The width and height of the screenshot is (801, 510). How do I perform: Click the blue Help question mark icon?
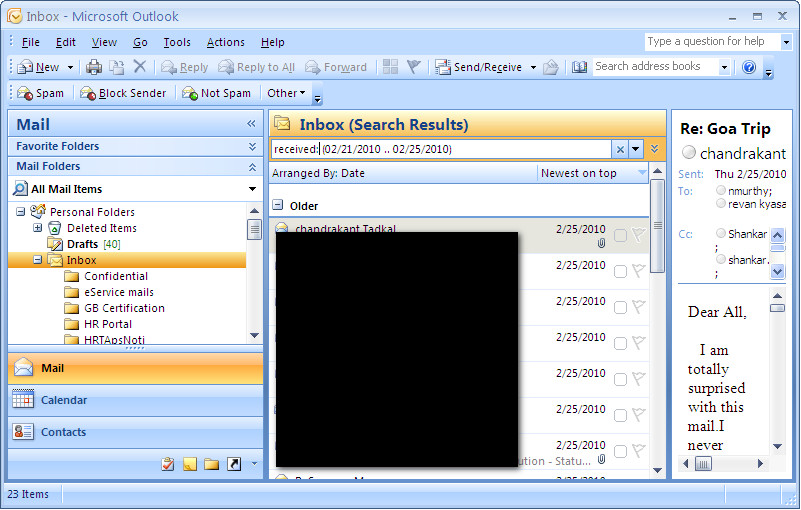click(x=749, y=67)
